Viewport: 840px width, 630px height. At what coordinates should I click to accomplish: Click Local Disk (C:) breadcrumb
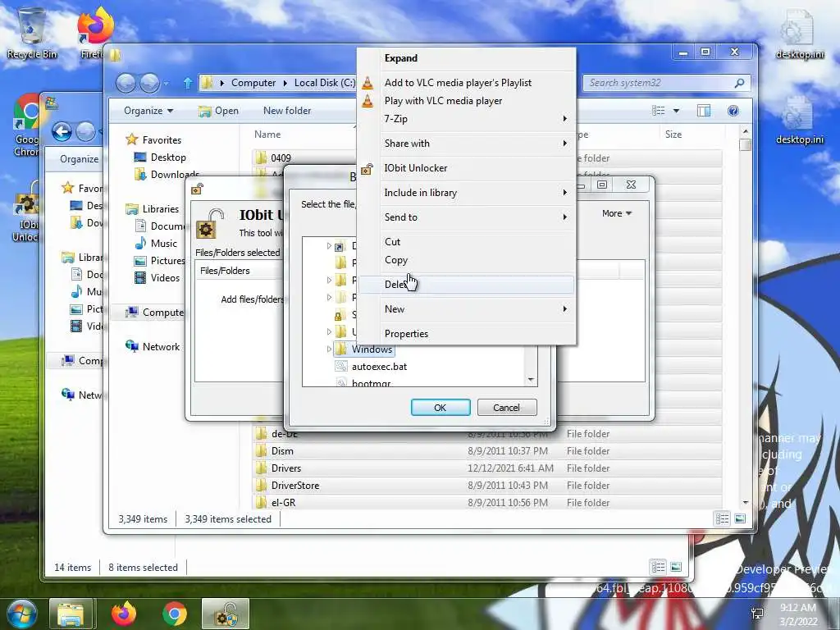click(325, 83)
